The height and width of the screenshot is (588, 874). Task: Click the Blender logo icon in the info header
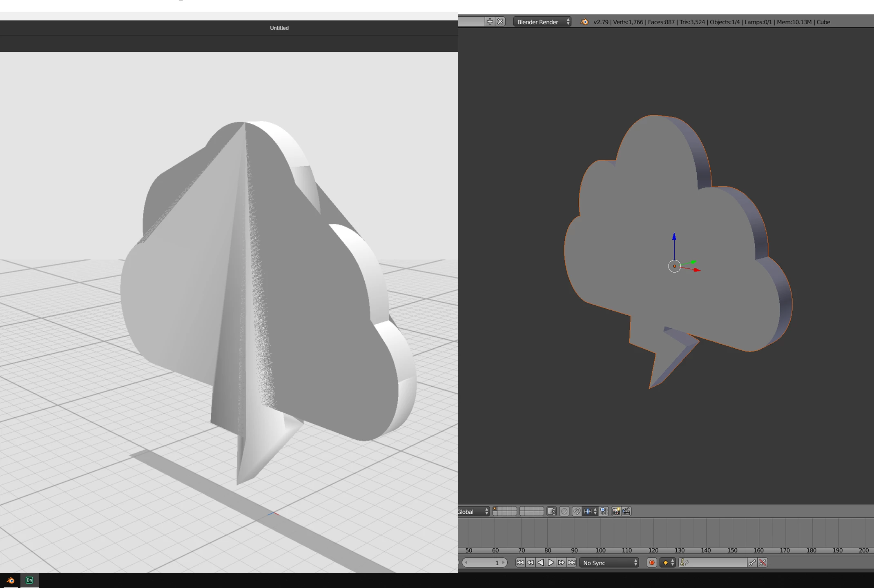pyautogui.click(x=584, y=22)
